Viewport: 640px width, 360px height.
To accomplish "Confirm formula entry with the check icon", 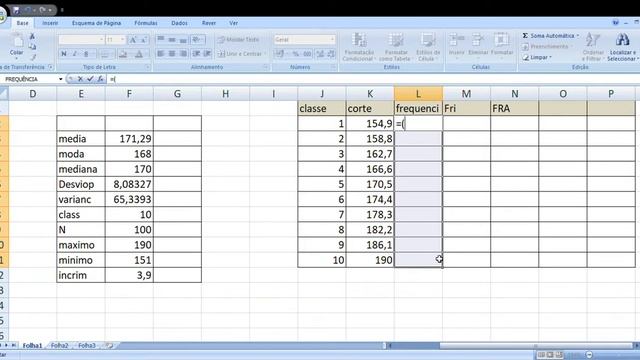I will 90,79.
